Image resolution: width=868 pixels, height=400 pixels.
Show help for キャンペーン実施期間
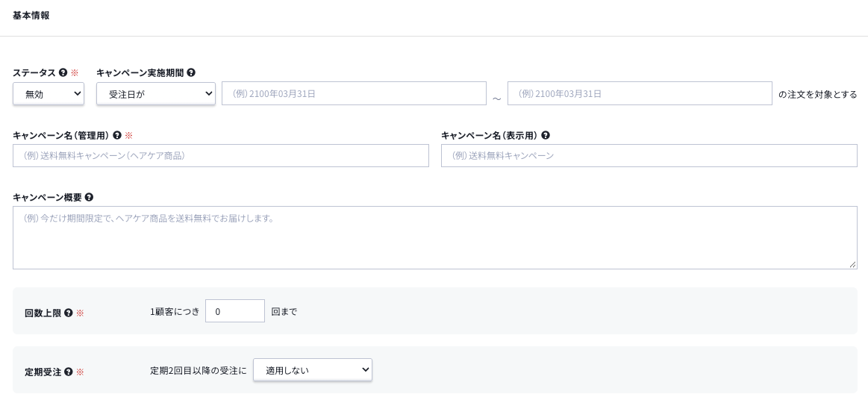(x=191, y=72)
